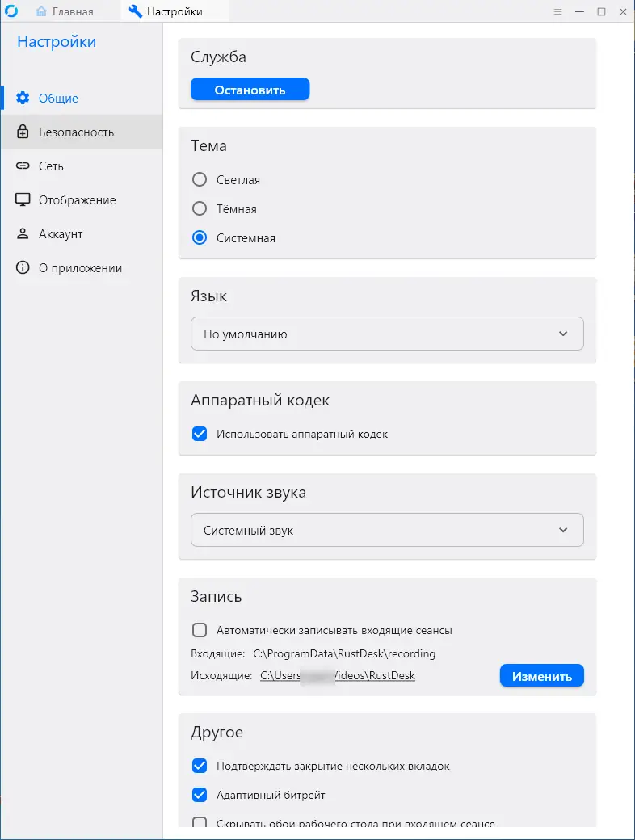Select the Тёмная theme radio button
This screenshot has width=635, height=840.
[x=200, y=209]
